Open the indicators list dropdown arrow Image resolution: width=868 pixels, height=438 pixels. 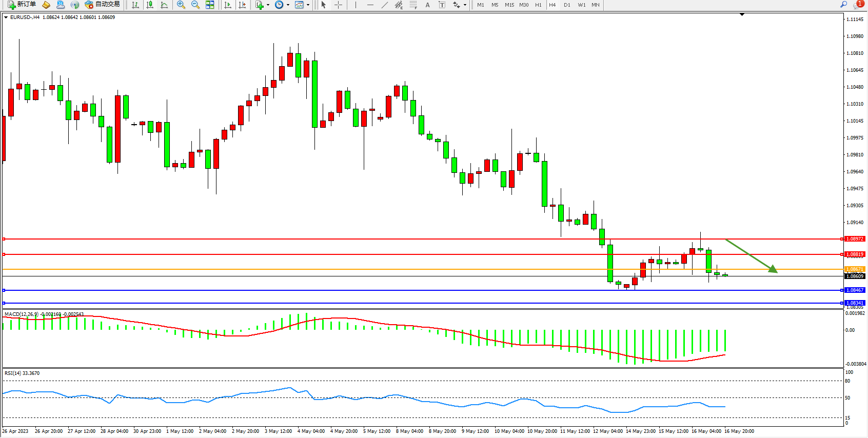pyautogui.click(x=268, y=5)
